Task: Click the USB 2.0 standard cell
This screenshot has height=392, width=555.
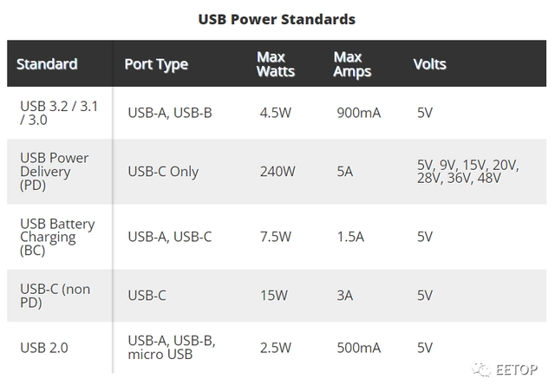Action: tap(44, 348)
